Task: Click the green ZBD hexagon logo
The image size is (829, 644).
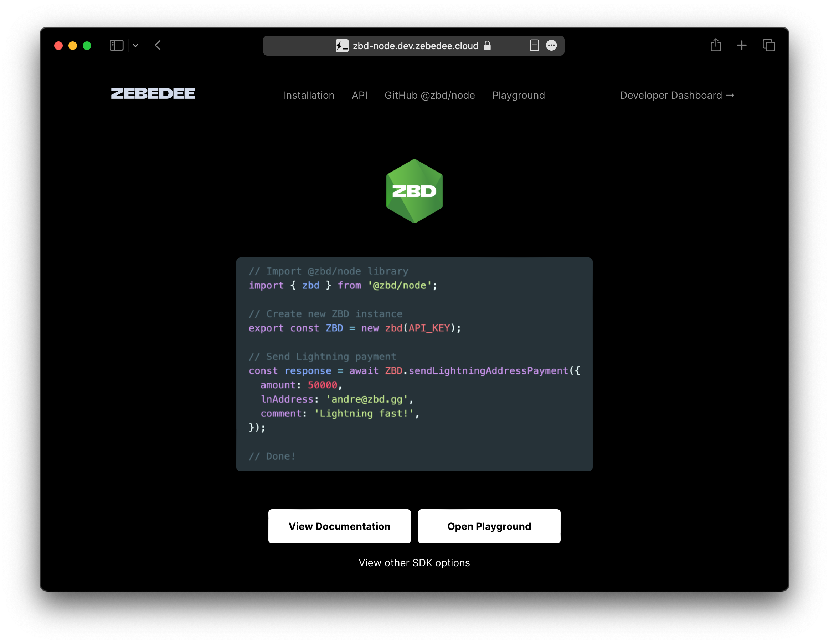Action: (414, 191)
